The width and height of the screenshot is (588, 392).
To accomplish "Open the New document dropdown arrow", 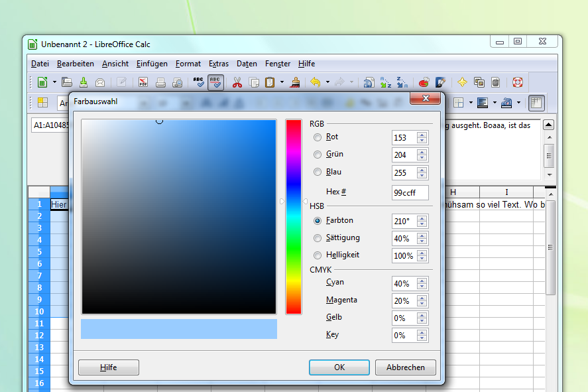I will tap(54, 82).
